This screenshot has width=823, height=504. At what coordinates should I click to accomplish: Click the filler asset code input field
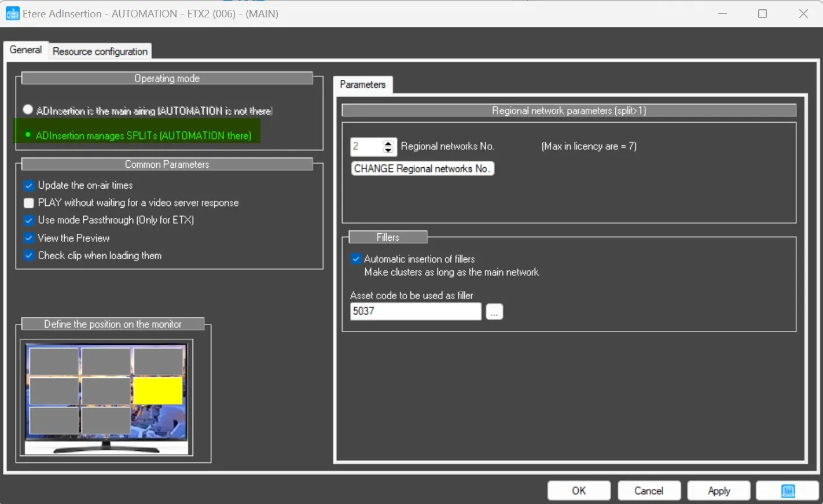click(415, 311)
